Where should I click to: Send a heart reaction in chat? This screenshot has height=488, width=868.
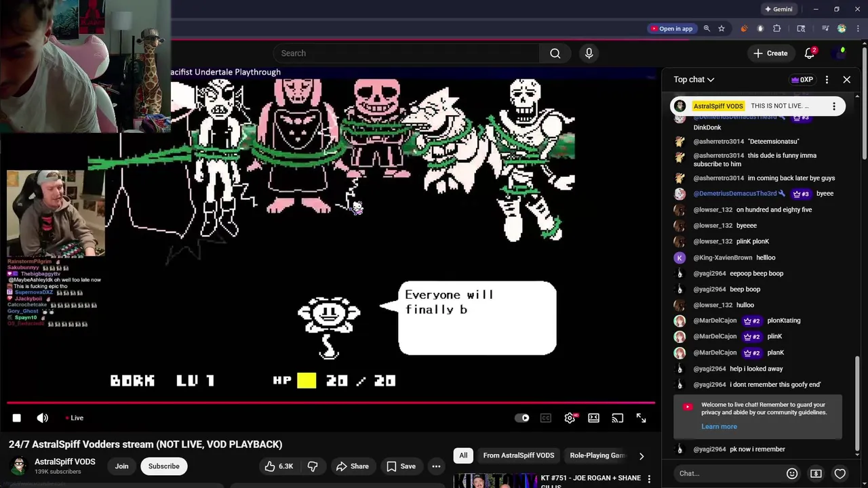point(840,474)
